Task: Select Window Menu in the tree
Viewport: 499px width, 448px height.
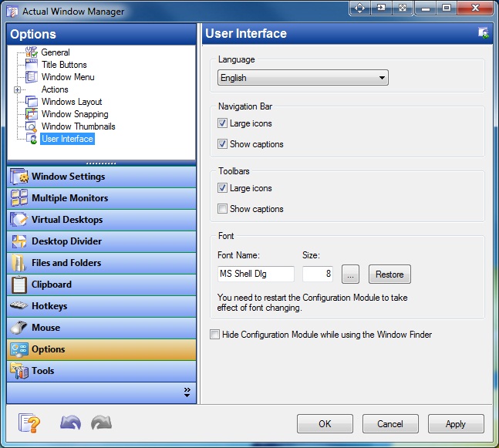Action: tap(68, 77)
